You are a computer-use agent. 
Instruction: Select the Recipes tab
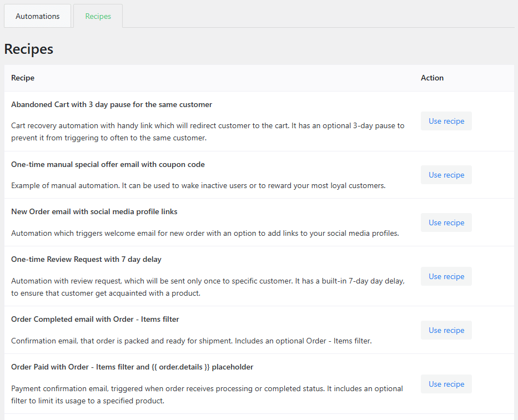(98, 16)
